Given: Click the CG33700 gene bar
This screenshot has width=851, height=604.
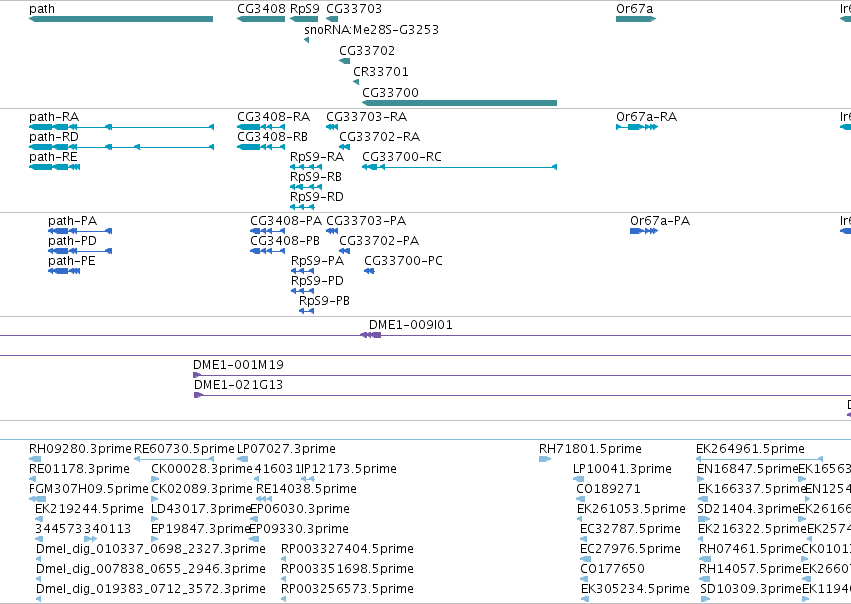Looking at the screenshot, I should coord(459,103).
